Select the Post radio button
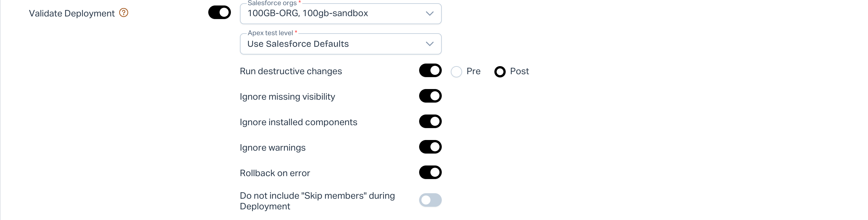 (x=500, y=72)
